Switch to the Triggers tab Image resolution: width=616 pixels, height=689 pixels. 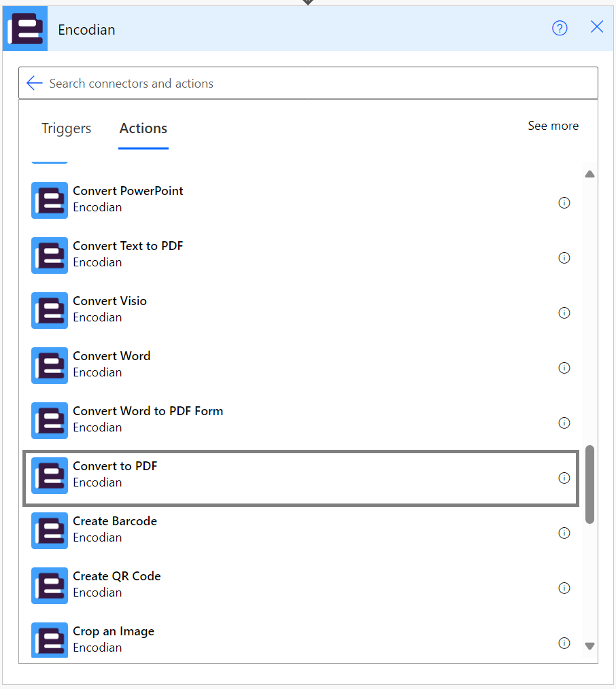click(x=67, y=128)
